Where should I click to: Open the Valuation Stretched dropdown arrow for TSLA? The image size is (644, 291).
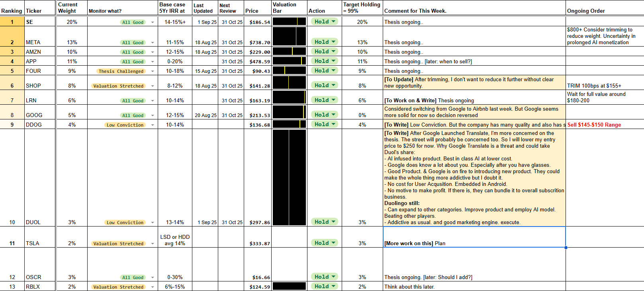pos(153,244)
